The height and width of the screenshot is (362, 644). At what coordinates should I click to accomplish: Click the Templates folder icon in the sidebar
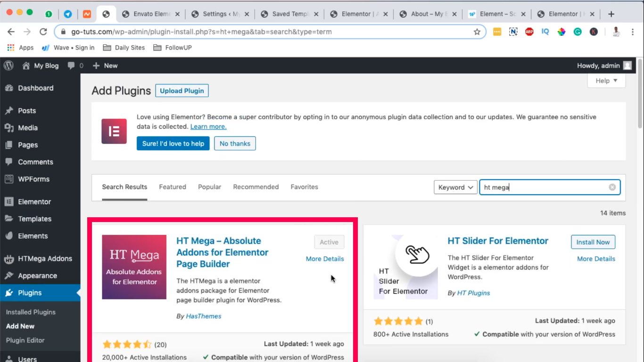click(x=9, y=219)
